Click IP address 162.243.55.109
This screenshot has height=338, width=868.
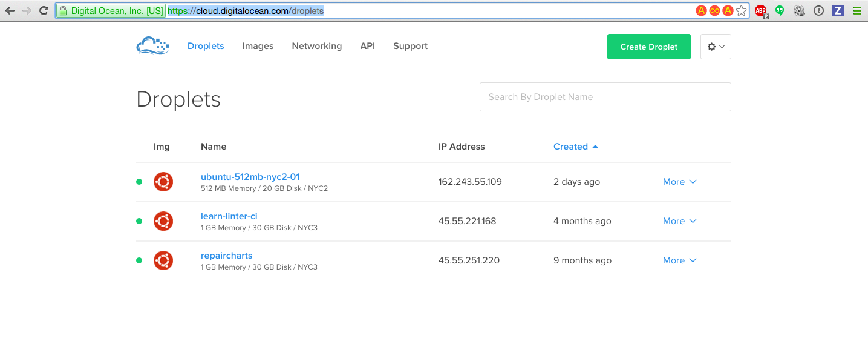(470, 182)
